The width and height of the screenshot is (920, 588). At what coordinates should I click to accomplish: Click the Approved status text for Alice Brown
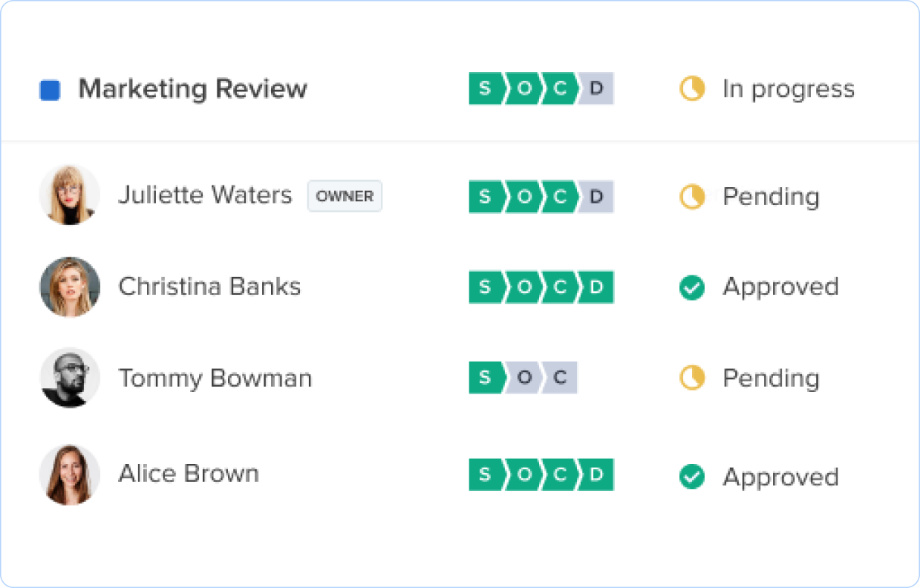[781, 477]
